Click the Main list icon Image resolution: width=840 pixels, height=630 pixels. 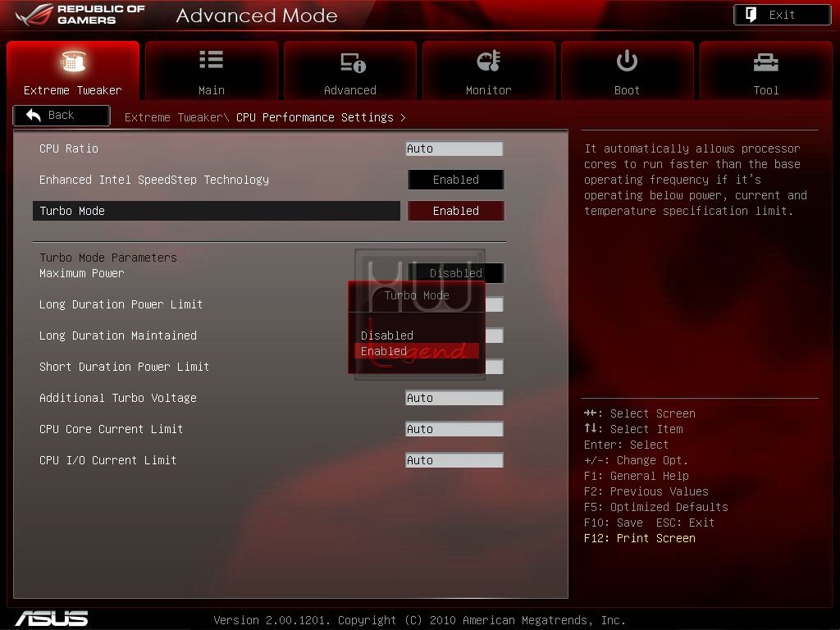click(211, 59)
